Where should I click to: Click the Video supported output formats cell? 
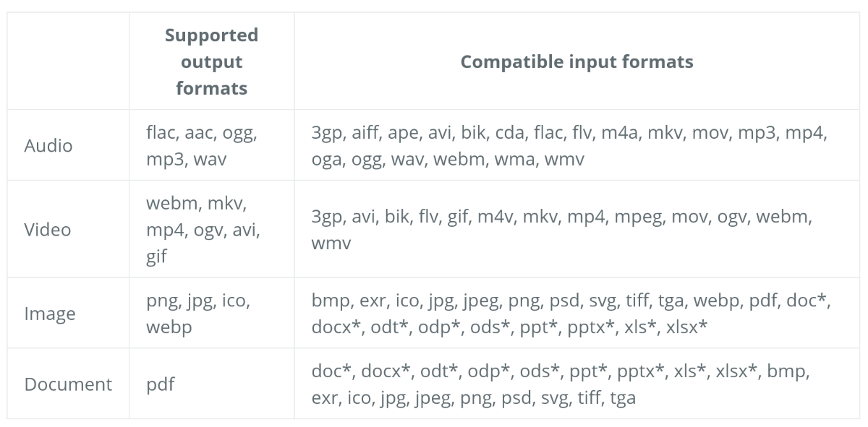202,230
